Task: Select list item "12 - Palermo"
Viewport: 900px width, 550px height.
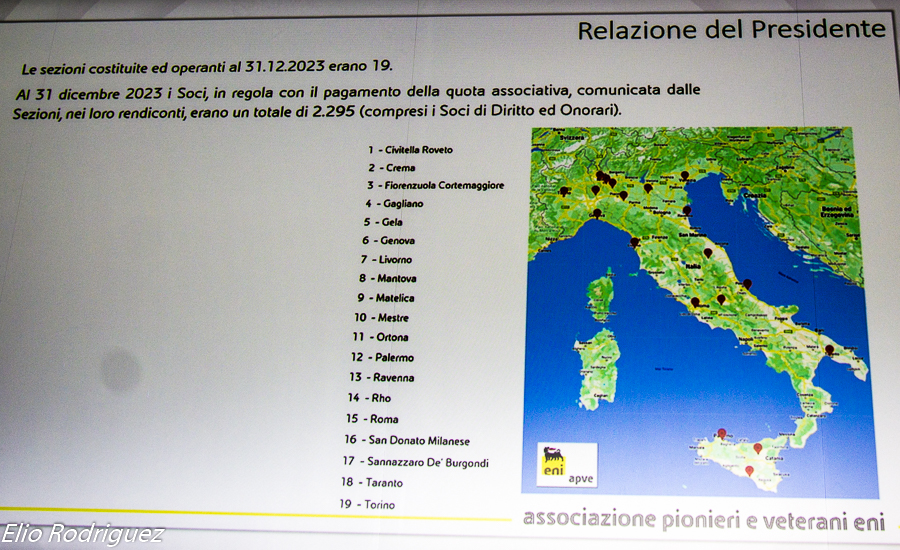Action: (x=382, y=357)
